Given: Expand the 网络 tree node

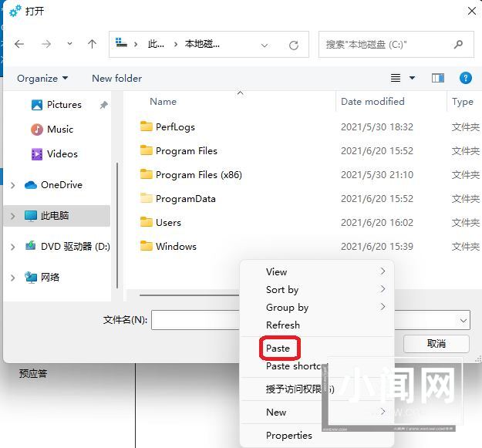Looking at the screenshot, I should tap(12, 278).
